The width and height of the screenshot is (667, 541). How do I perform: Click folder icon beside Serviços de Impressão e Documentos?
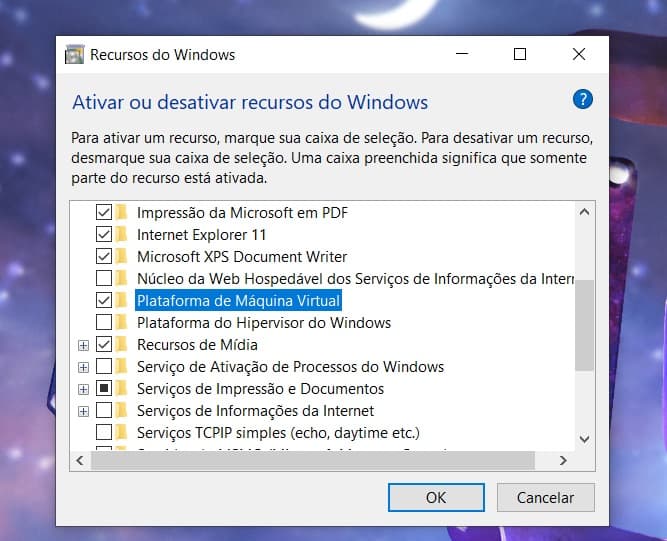[x=122, y=388]
